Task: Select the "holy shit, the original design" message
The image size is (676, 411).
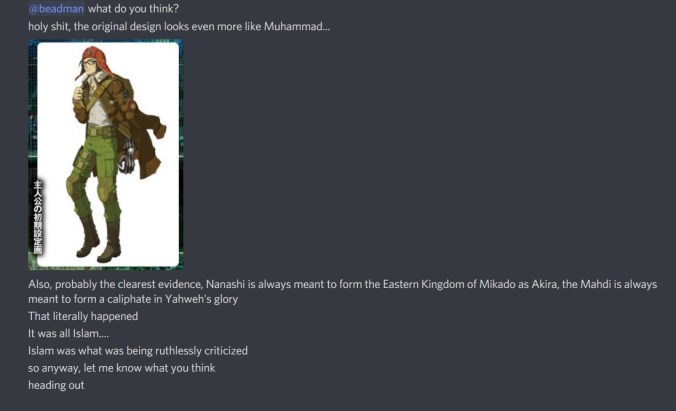Action: click(x=179, y=26)
